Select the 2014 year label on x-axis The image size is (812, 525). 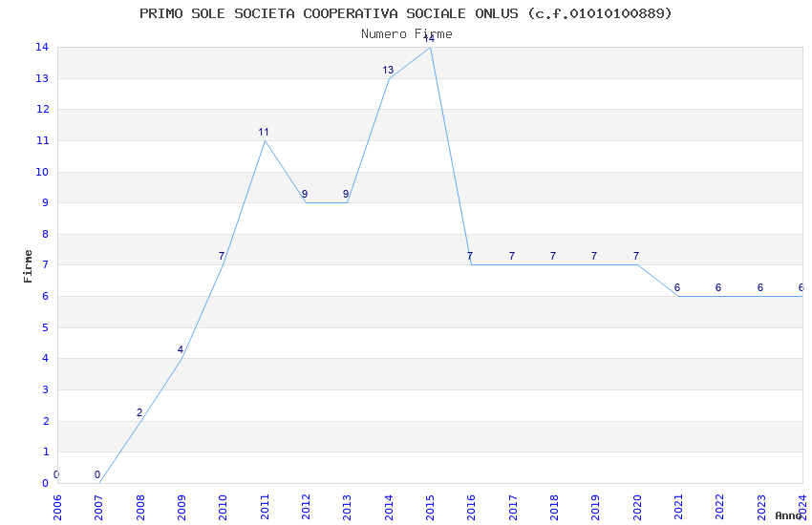389,507
